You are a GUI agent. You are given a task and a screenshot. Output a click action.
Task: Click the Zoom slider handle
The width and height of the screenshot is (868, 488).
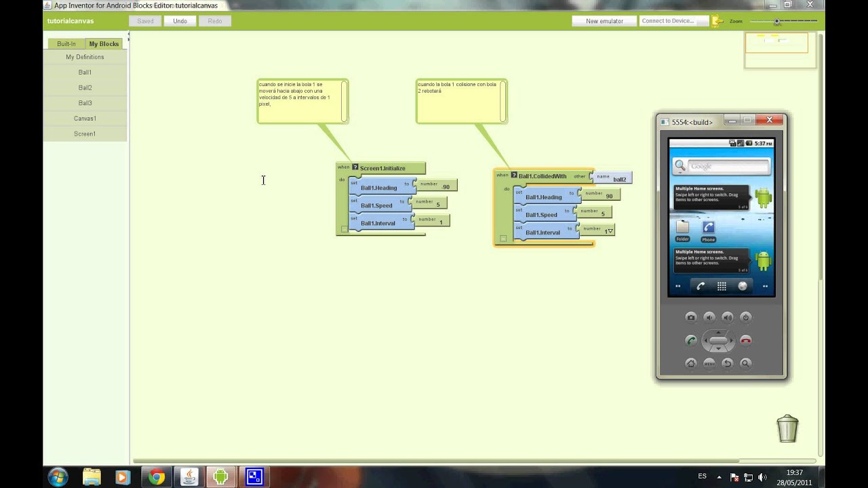(x=777, y=22)
